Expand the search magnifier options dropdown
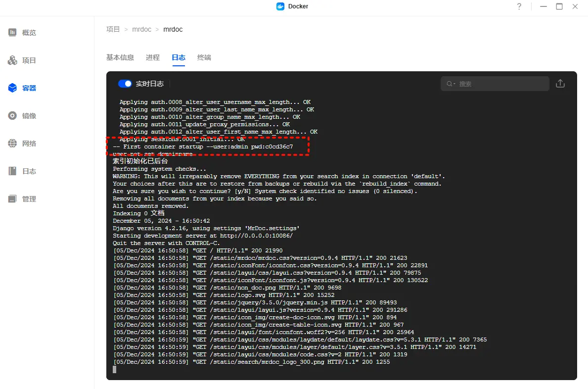Screen dimensions: 588x389 [451, 84]
